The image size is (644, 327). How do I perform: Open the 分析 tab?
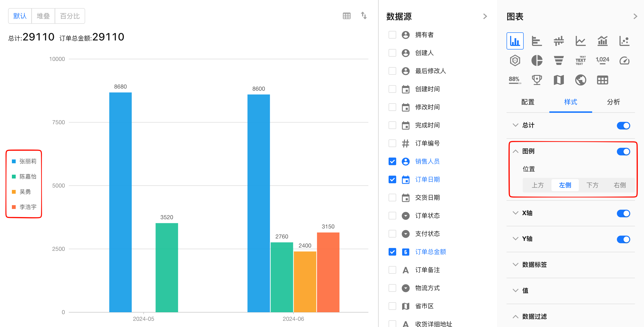point(613,102)
